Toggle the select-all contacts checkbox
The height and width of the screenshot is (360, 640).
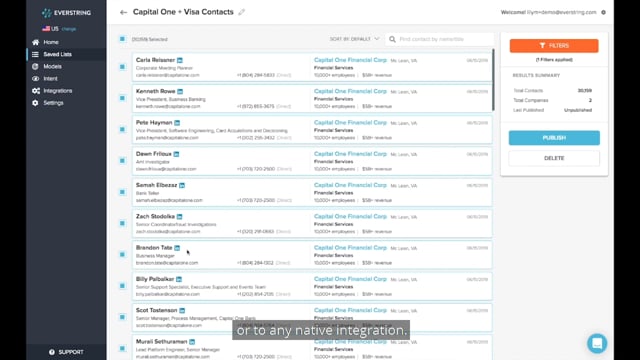(x=122, y=39)
